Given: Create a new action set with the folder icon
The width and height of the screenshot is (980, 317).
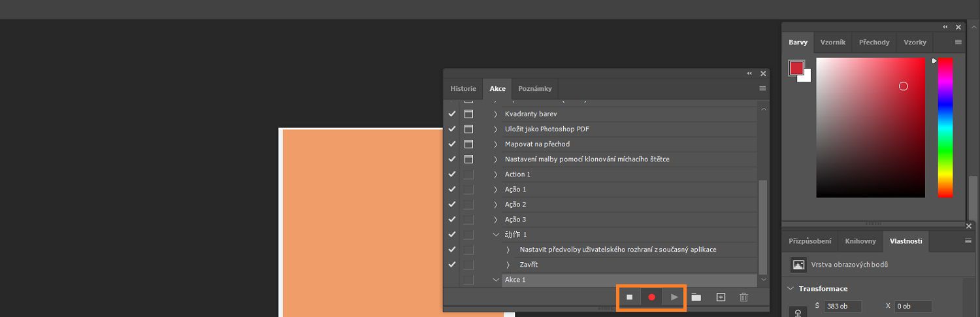Looking at the screenshot, I should coord(696,297).
